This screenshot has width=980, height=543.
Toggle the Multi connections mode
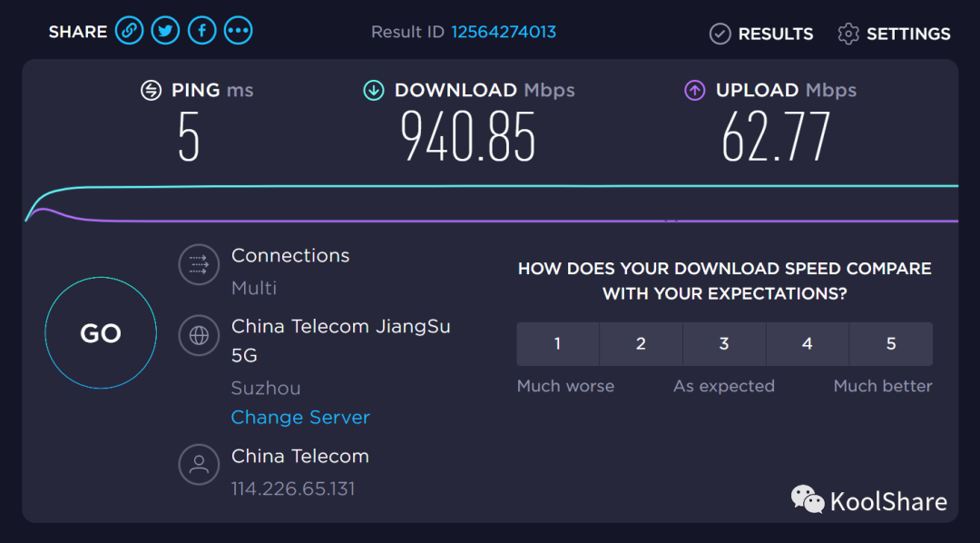(x=254, y=288)
